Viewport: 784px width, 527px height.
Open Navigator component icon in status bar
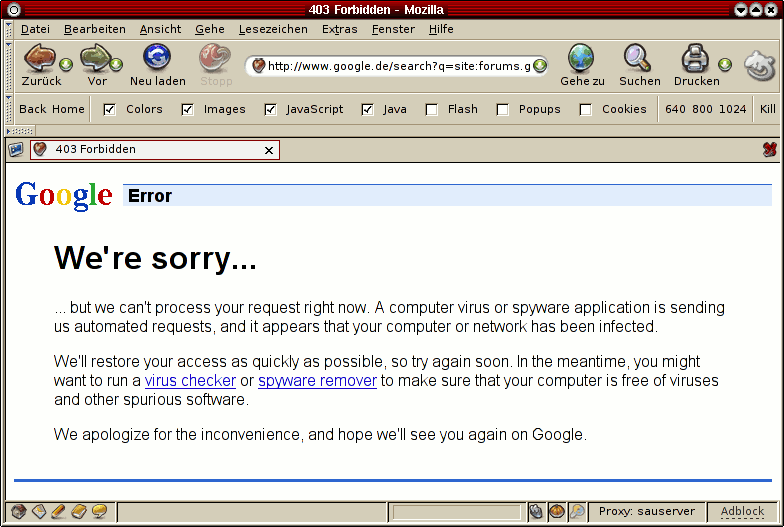coord(18,511)
